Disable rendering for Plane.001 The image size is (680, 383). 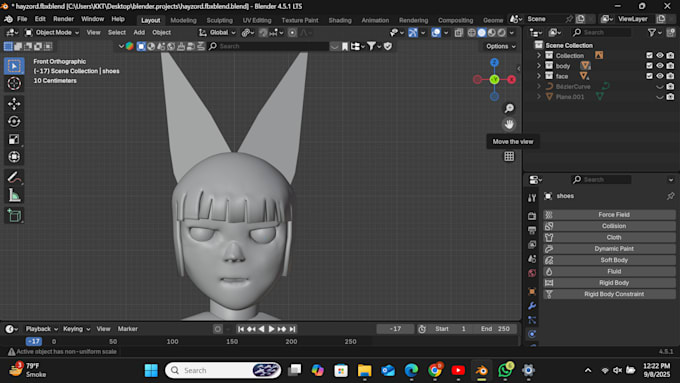click(670, 97)
